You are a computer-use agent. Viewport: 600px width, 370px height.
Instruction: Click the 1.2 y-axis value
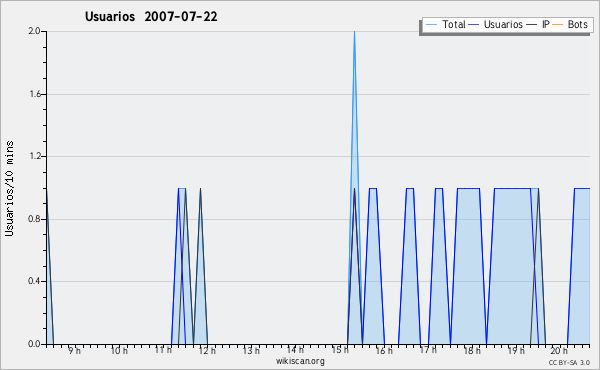(x=34, y=156)
